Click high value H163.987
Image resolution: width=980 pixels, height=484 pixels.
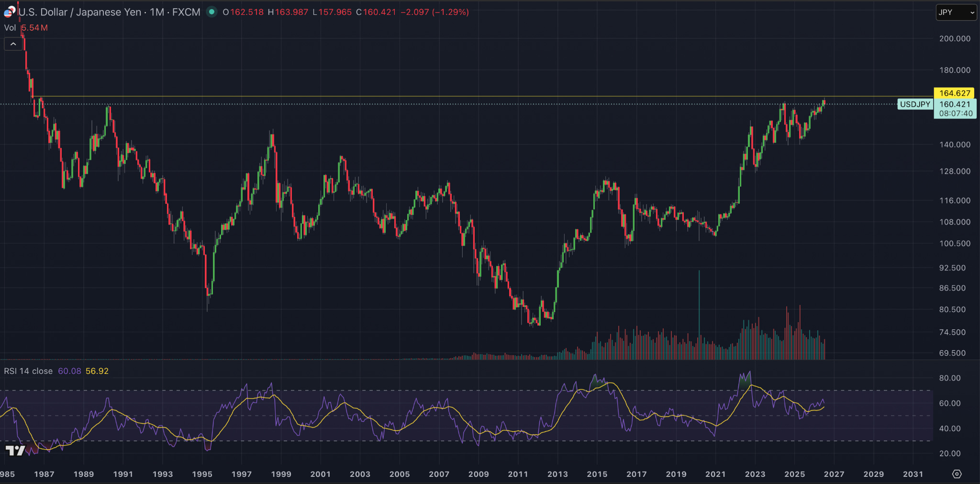point(288,12)
